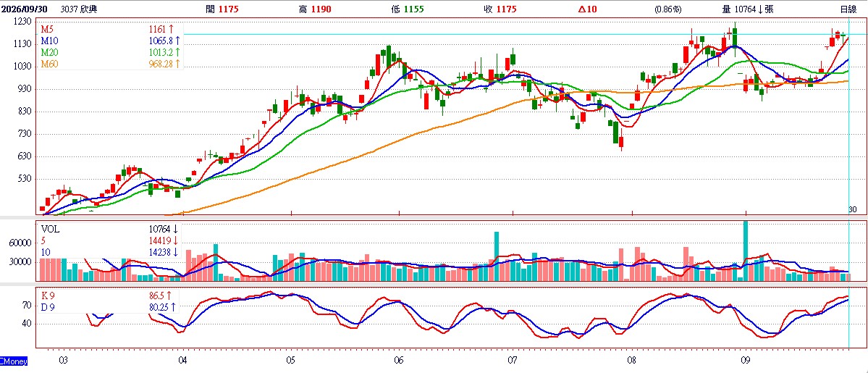Screen dimensions: 868x373
Task: Click the 06 month marker on time axis
Action: pyautogui.click(x=399, y=361)
